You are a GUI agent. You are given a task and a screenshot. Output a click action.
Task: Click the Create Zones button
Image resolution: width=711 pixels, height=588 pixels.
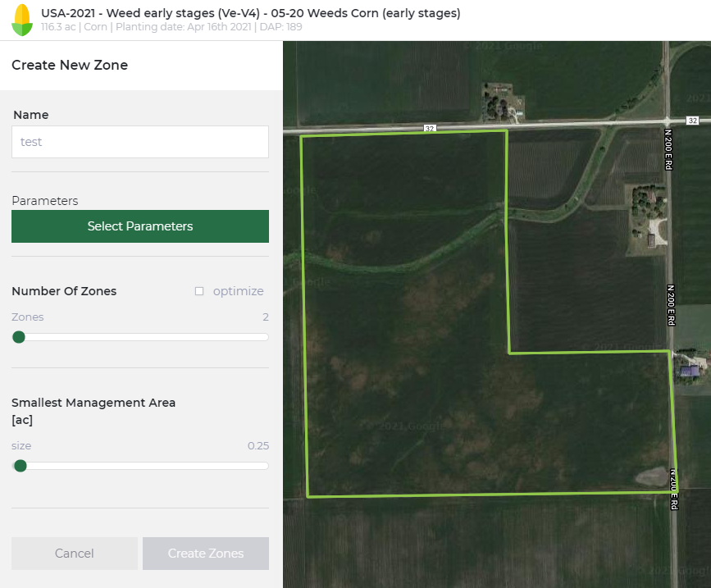[206, 554]
